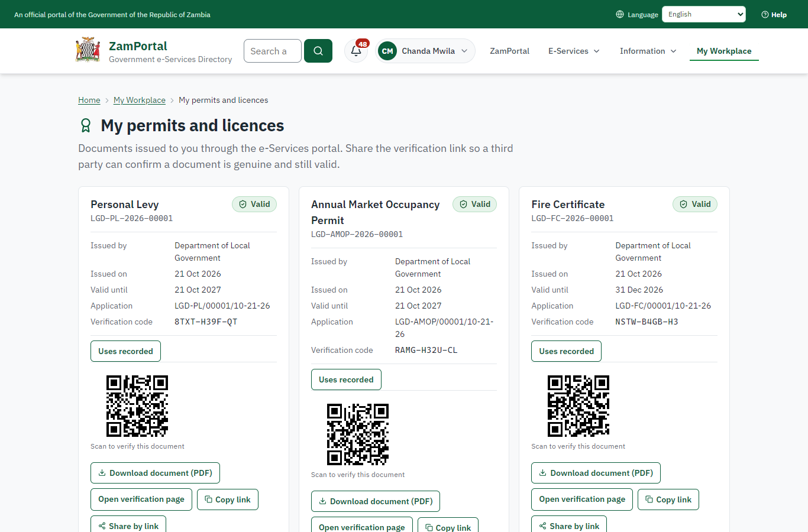
Task: Click the search magnifier button
Action: [x=318, y=51]
